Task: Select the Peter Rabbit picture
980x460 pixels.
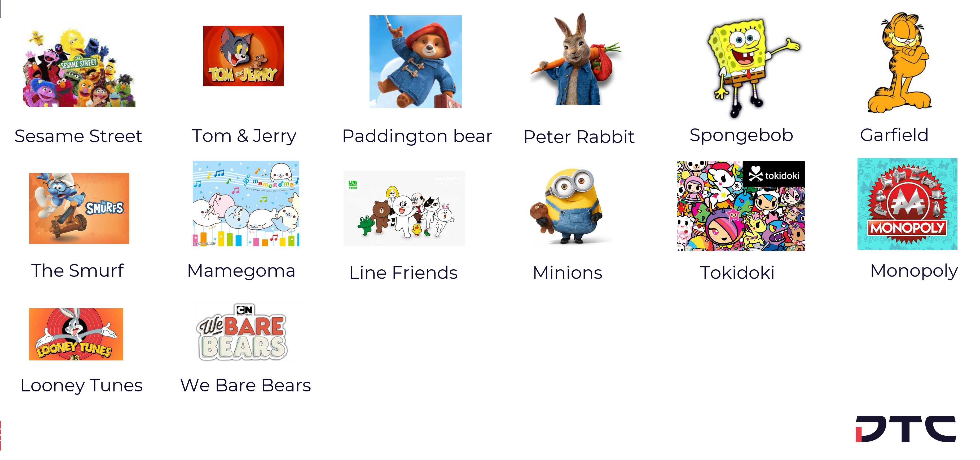Action: pos(576,59)
